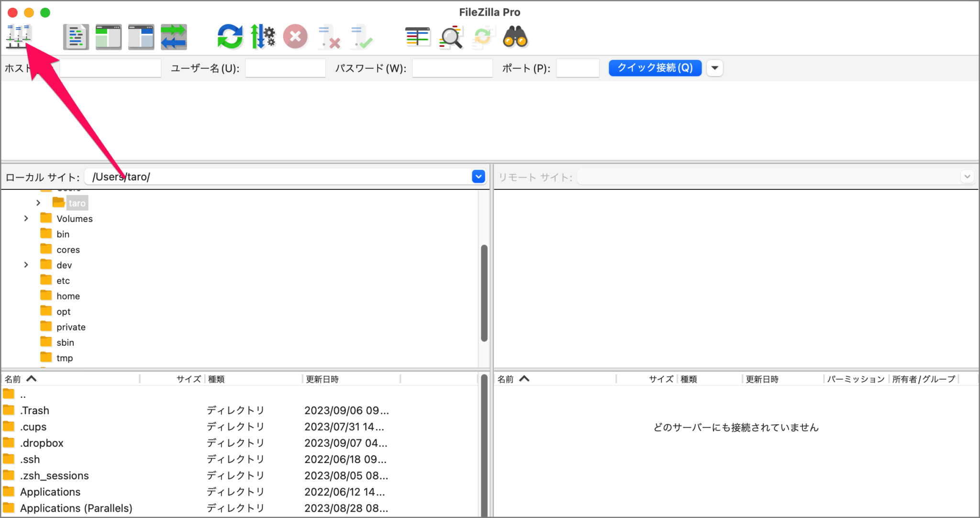Open the directory listing filters

click(x=418, y=36)
